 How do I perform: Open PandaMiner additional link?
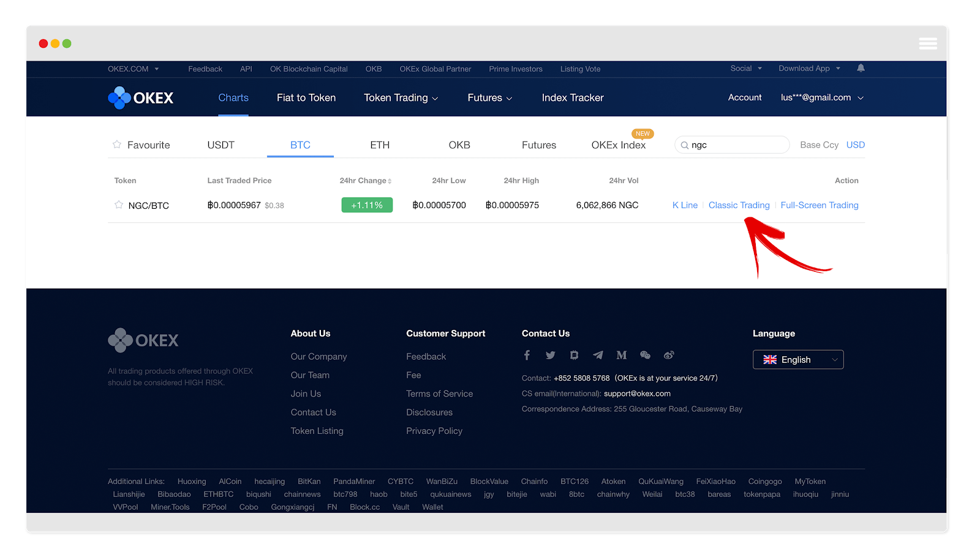click(354, 482)
